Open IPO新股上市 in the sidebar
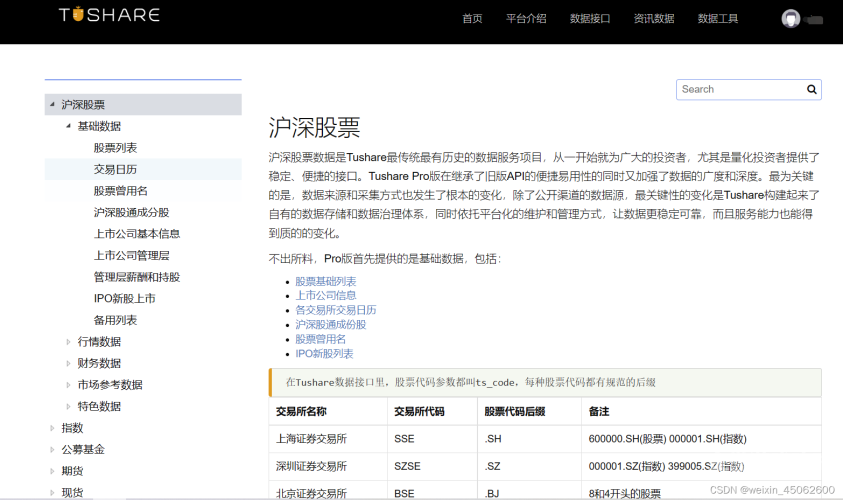Screen dimensions: 843x500 pyautogui.click(x=124, y=298)
